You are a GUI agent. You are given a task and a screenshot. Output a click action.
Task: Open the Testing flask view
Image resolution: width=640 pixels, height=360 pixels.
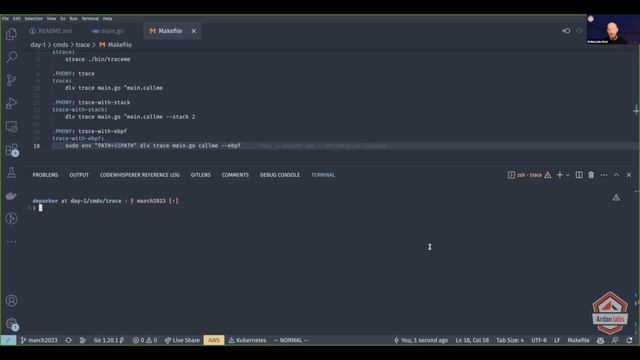point(11,173)
